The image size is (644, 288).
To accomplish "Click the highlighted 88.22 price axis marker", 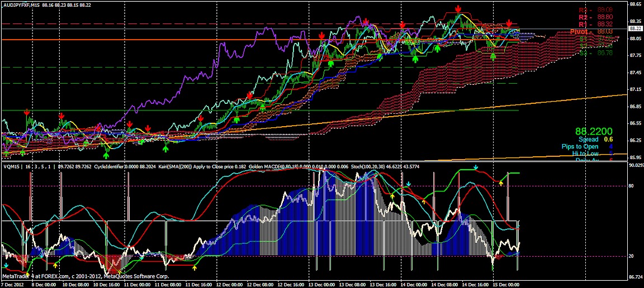I will pyautogui.click(x=635, y=28).
